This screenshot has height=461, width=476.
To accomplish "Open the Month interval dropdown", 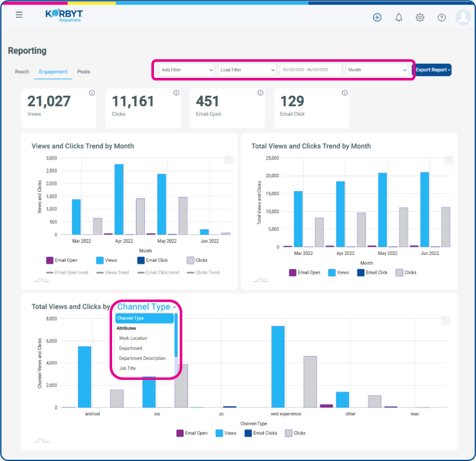I will [x=377, y=70].
